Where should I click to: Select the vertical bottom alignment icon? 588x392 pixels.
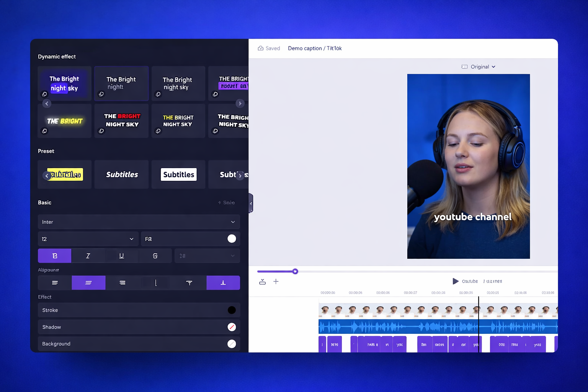223,283
